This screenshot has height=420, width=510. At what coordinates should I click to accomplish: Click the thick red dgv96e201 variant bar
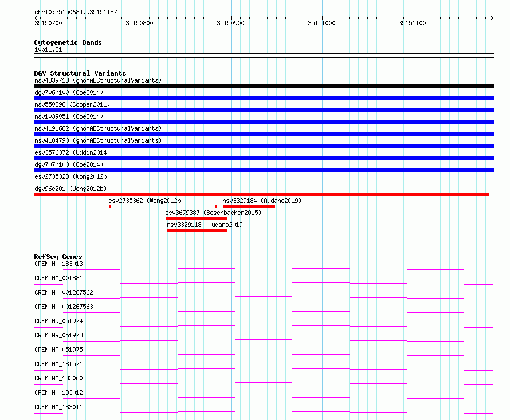(261, 194)
